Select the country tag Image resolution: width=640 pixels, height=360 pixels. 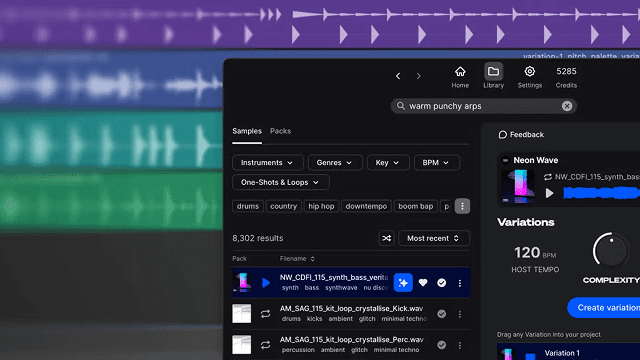point(283,206)
